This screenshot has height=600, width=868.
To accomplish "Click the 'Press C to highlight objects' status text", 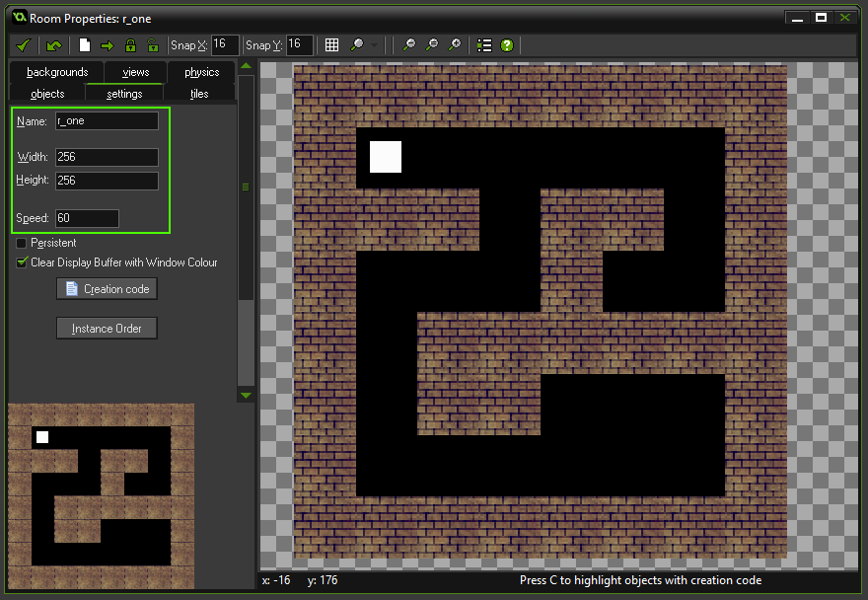I will pos(640,580).
